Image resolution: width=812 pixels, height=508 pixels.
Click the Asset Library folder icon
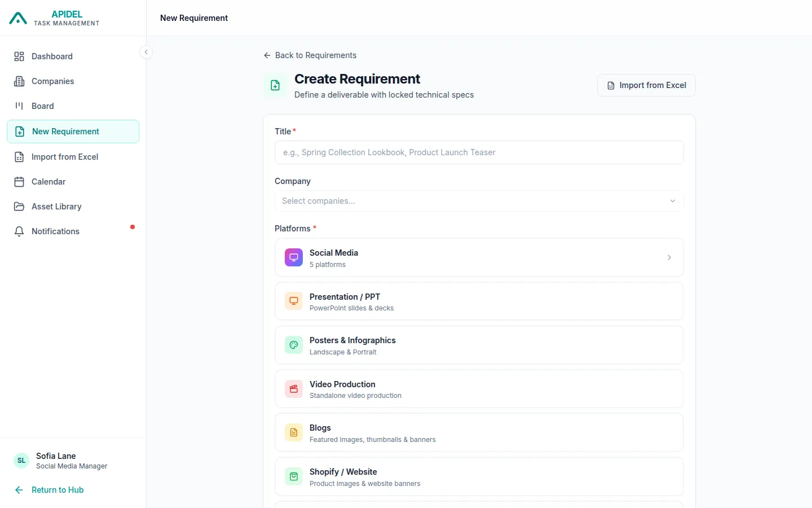[x=19, y=207]
